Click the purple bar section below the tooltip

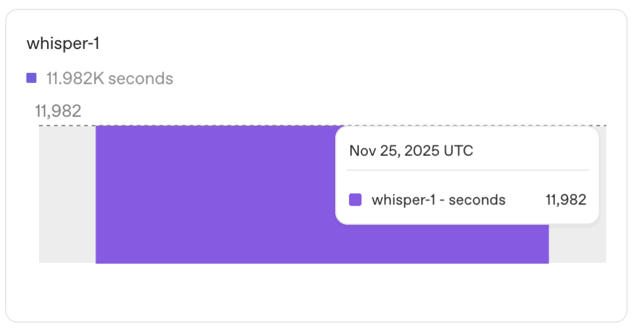coord(440,244)
